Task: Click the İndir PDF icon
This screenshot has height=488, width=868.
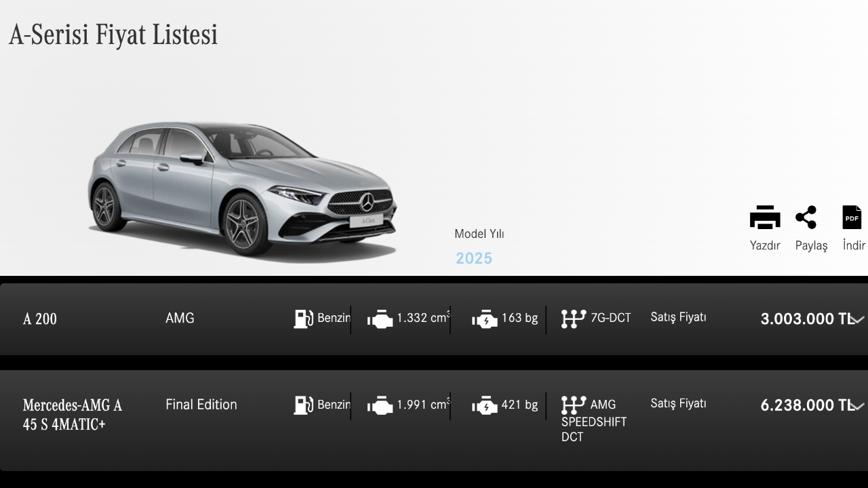Action: tap(852, 218)
